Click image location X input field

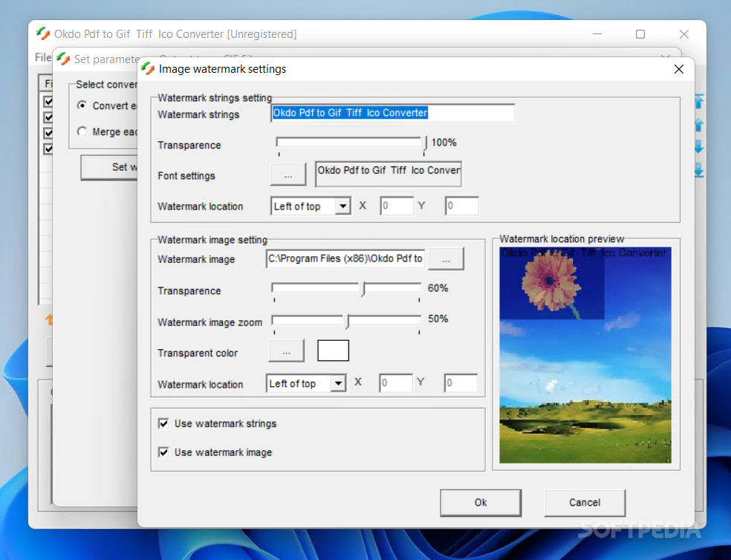395,382
